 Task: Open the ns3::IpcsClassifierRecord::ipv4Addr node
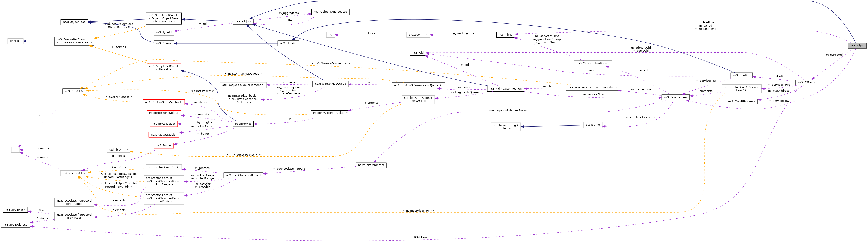point(74,217)
